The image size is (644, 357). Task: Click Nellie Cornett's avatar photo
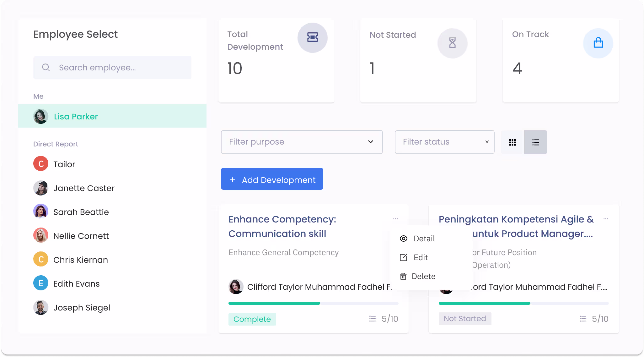coord(41,235)
